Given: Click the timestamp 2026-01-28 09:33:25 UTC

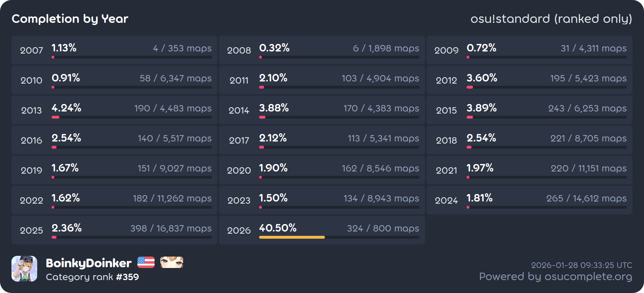Looking at the screenshot, I should (x=581, y=265).
